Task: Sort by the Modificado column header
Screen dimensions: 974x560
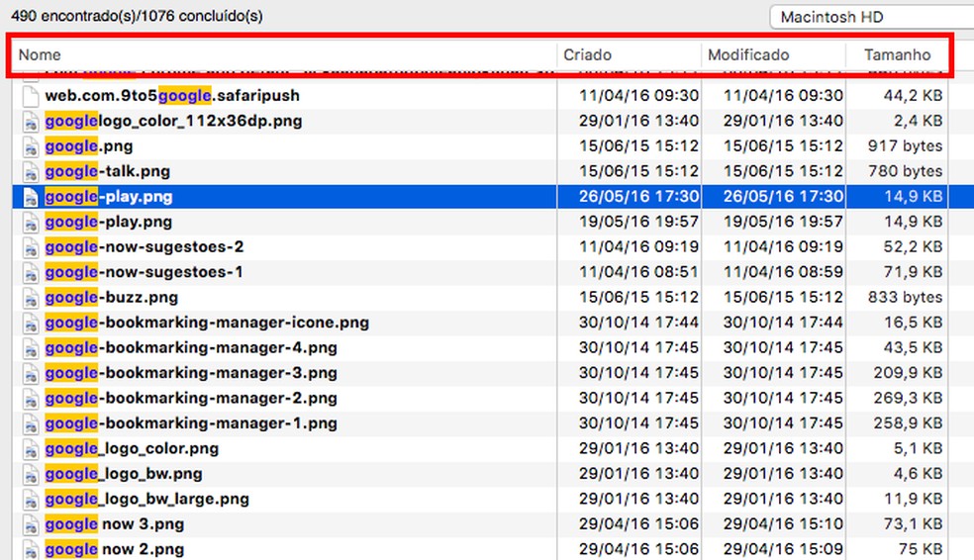Action: click(x=748, y=55)
